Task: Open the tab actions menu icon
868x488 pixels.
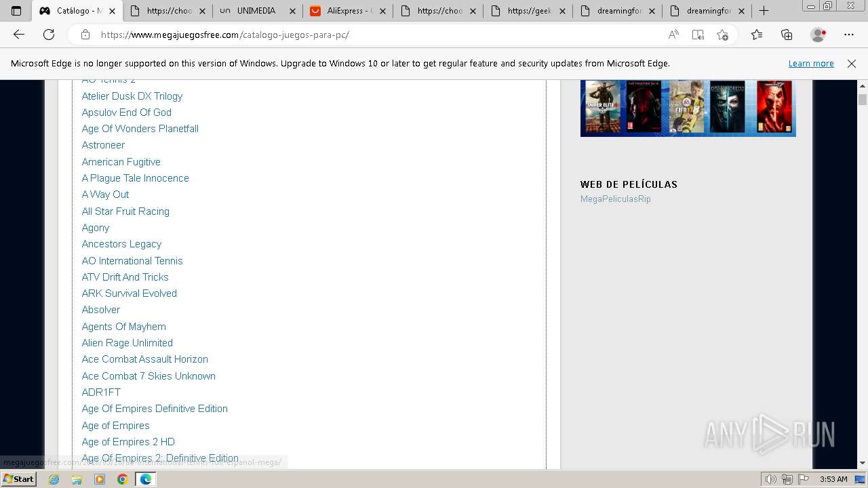Action: click(16, 11)
